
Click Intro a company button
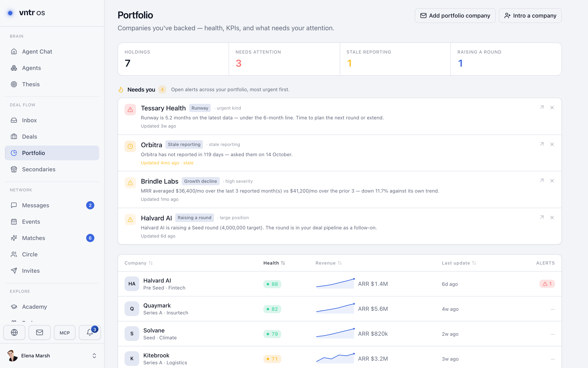click(530, 16)
